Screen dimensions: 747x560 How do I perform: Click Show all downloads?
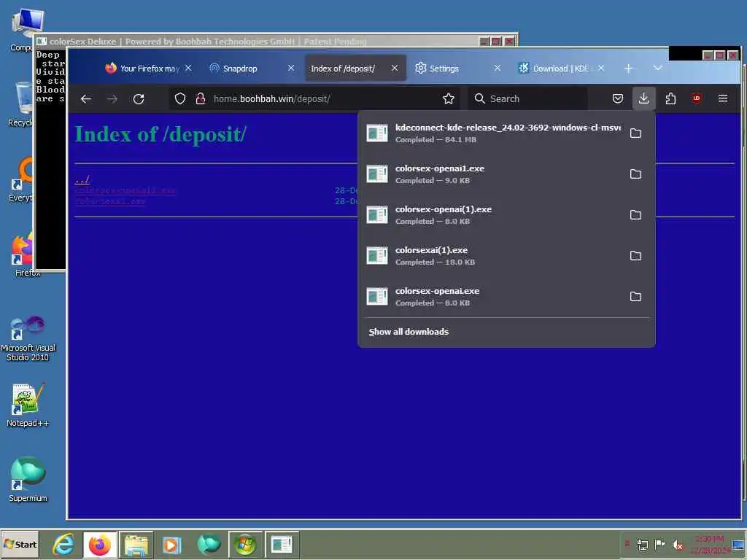point(409,332)
